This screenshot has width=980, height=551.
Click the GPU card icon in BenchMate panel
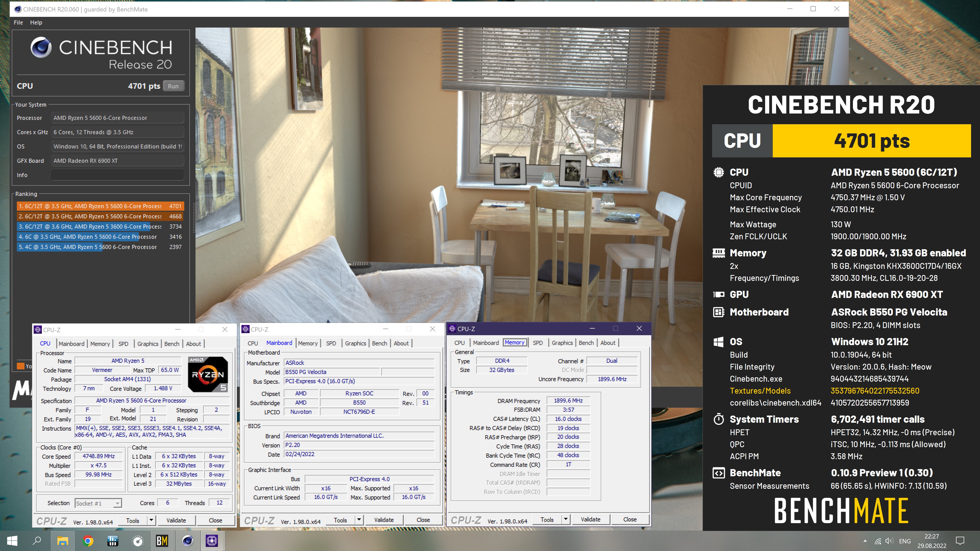[718, 294]
